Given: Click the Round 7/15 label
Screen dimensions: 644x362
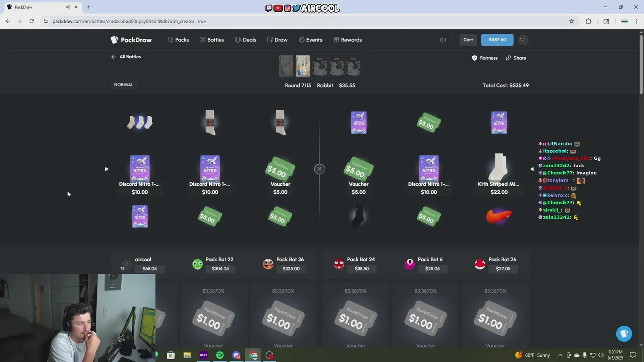Looking at the screenshot, I should pyautogui.click(x=298, y=85).
